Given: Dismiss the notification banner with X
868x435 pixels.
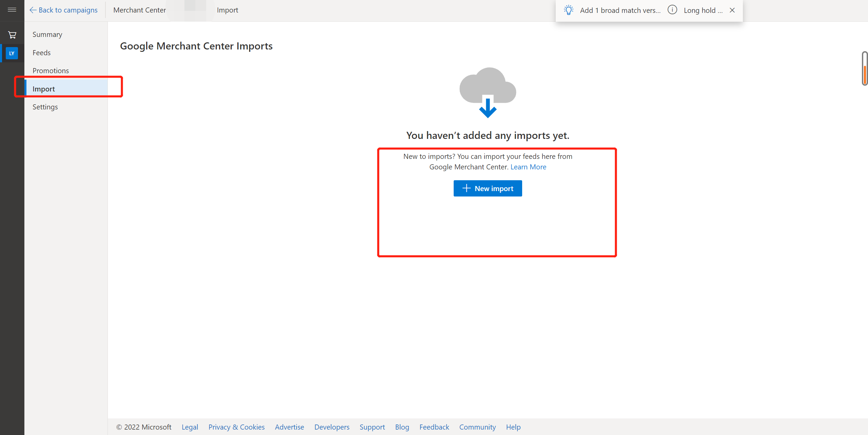Looking at the screenshot, I should tap(732, 10).
